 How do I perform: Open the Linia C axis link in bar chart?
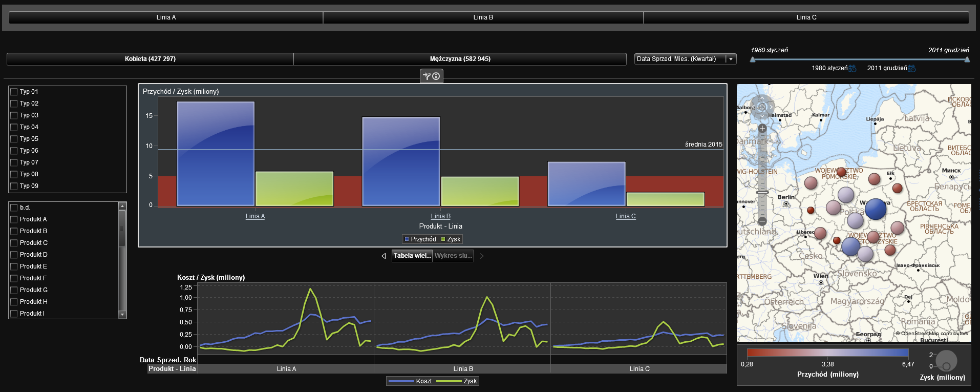(x=626, y=216)
